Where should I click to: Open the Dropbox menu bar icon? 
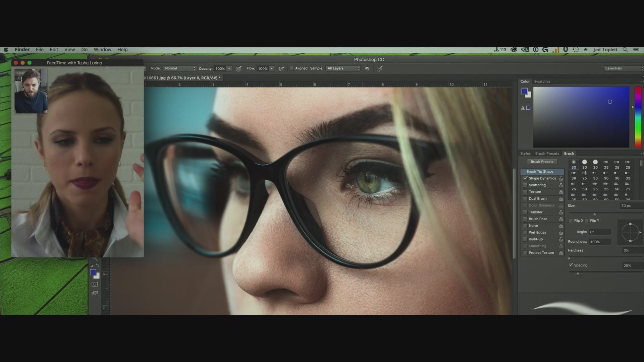566,50
